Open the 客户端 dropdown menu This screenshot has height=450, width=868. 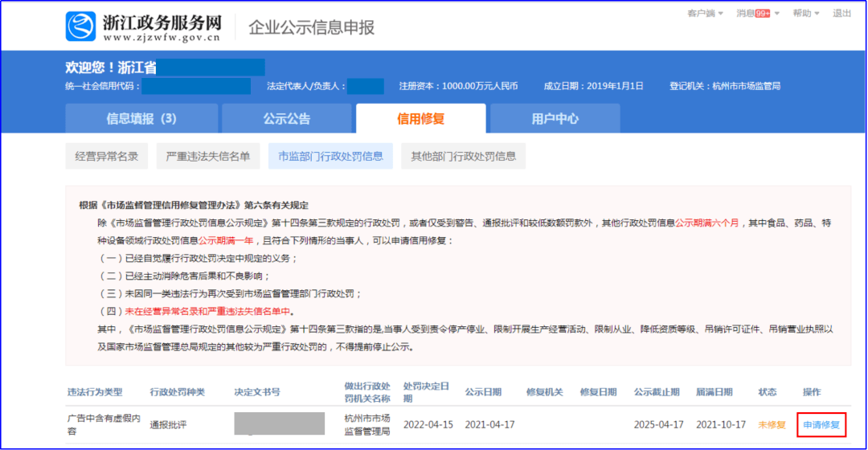coord(705,14)
